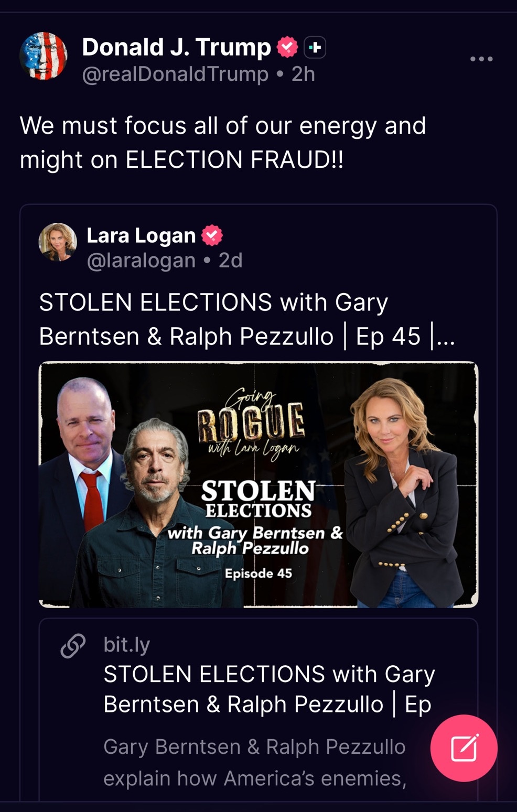The width and height of the screenshot is (517, 812).
Task: Tap the Donald J. Trump display name
Action: tap(176, 47)
